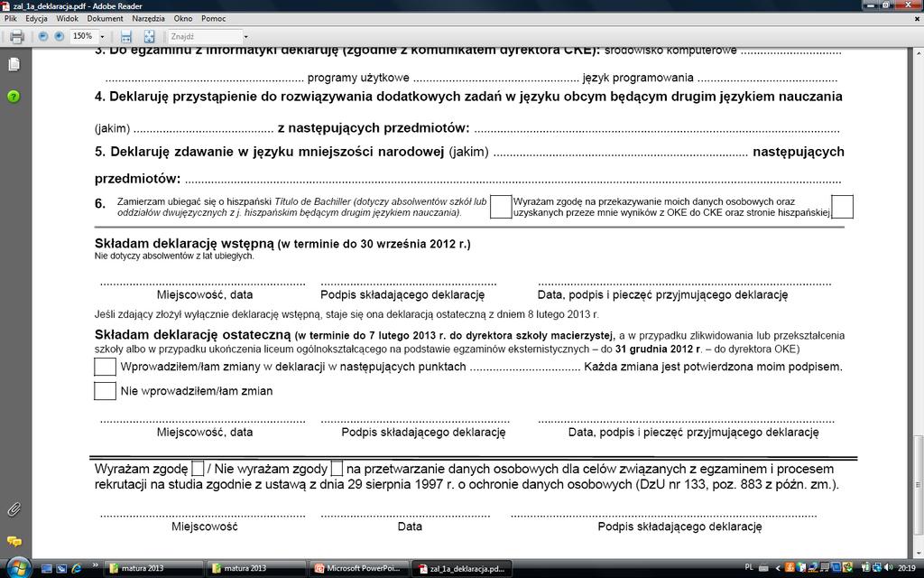Click the text 'z następujących przedmiotów:'

click(x=374, y=128)
